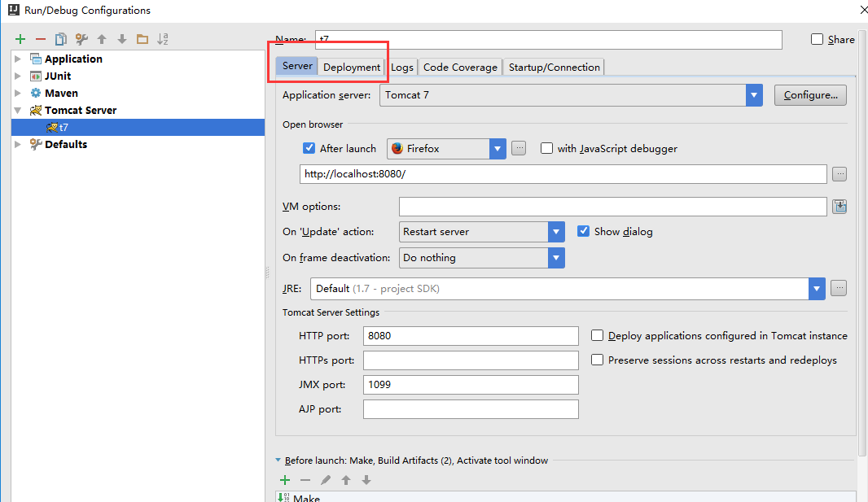Click the HTTPs port field
This screenshot has height=502, width=868.
pos(471,360)
